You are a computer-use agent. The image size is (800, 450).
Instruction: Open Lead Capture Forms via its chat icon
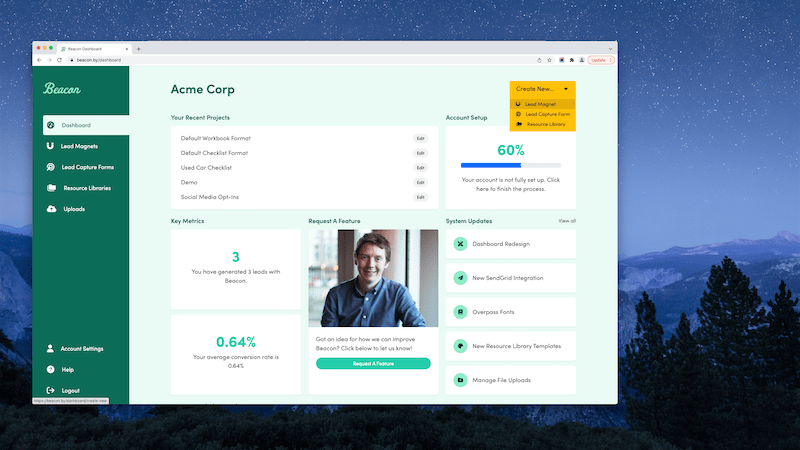tap(51, 167)
